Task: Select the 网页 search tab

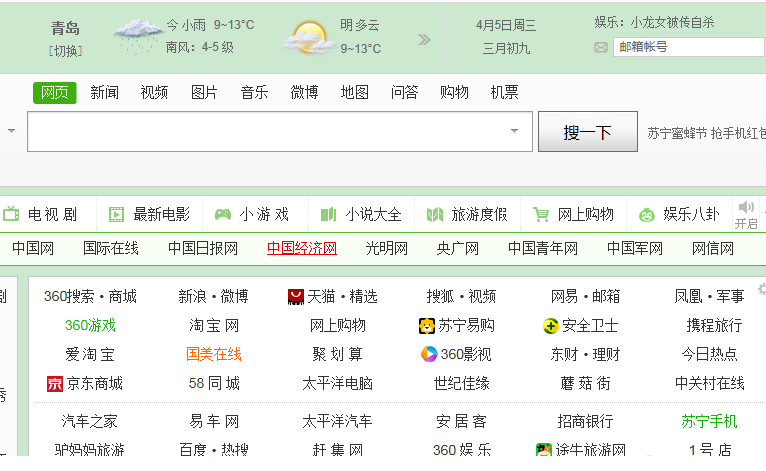Action: click(55, 92)
